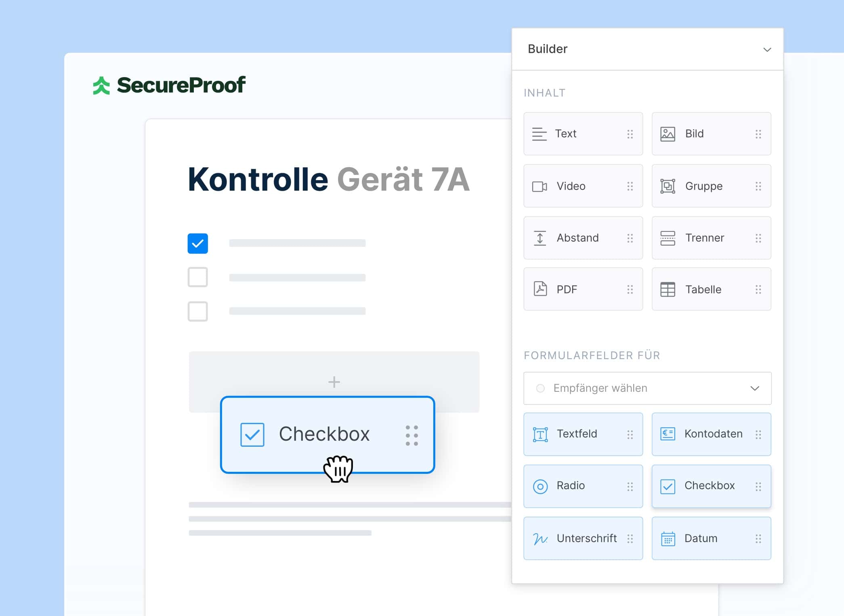Click the Video element icon
Screen dimensions: 844x616
click(539, 186)
